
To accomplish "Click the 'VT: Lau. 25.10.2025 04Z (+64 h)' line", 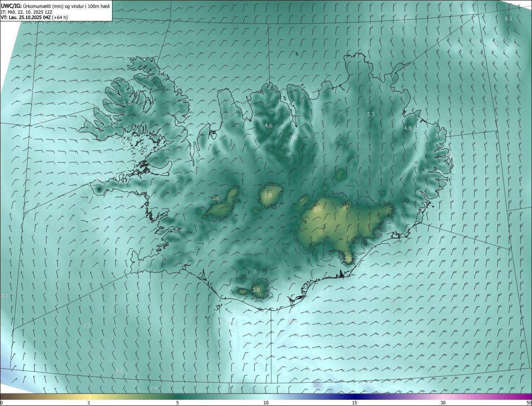I will tap(34, 17).
